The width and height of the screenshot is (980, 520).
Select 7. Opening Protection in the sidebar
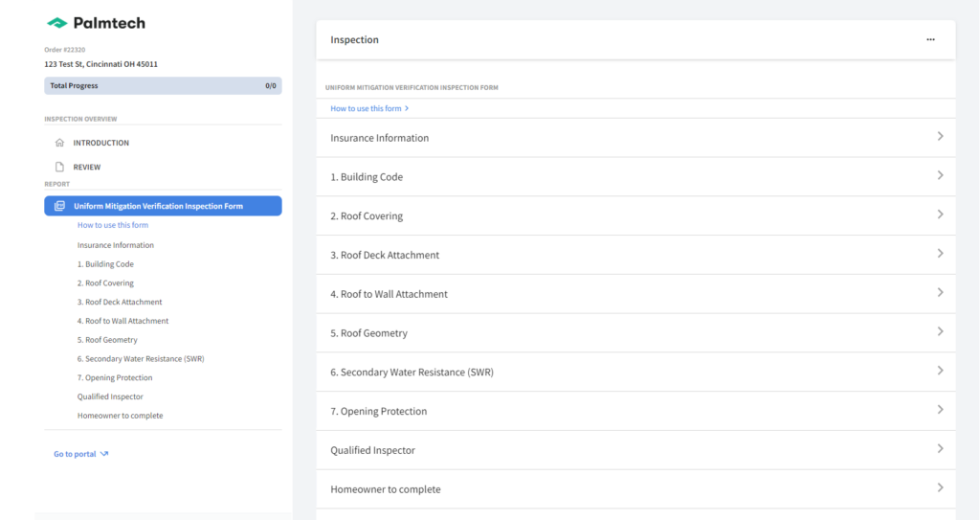[115, 377]
